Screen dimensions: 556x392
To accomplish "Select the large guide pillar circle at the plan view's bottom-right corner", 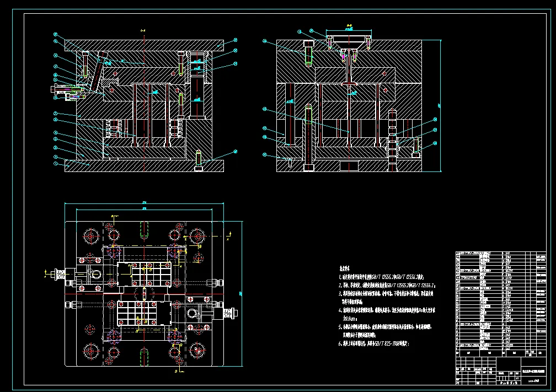I will tap(197, 351).
